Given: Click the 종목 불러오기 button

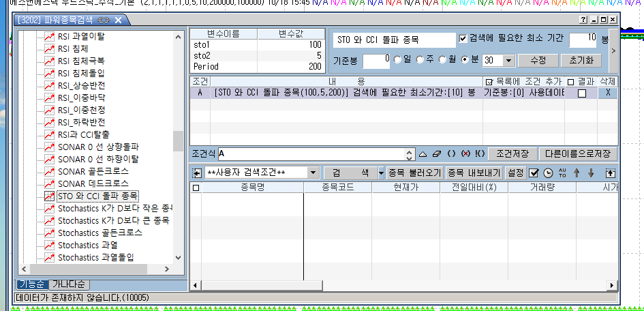Looking at the screenshot, I should [x=416, y=173].
